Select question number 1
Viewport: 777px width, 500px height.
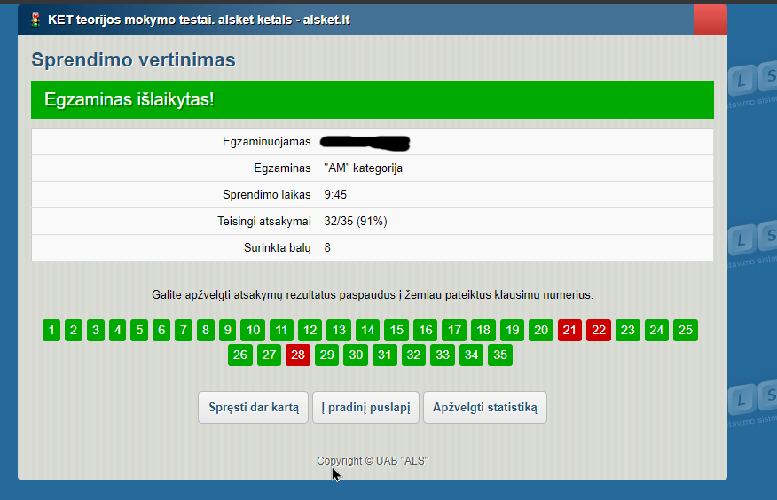(52, 330)
